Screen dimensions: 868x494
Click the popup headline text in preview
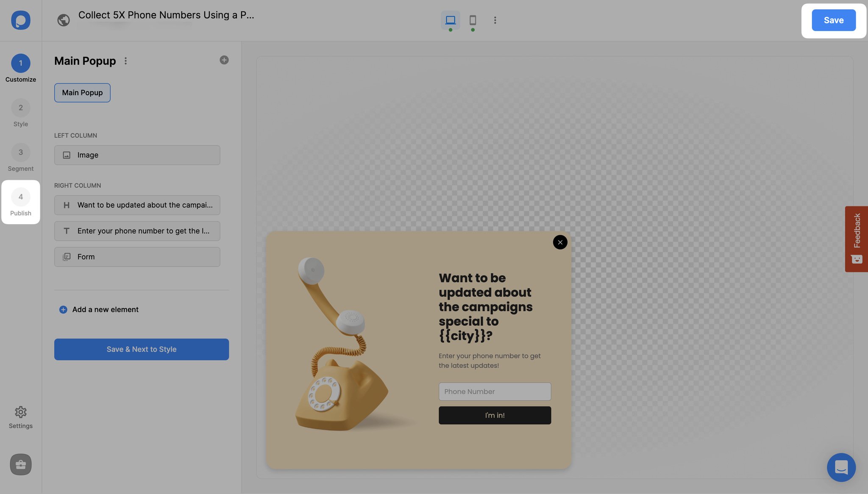[x=486, y=307]
